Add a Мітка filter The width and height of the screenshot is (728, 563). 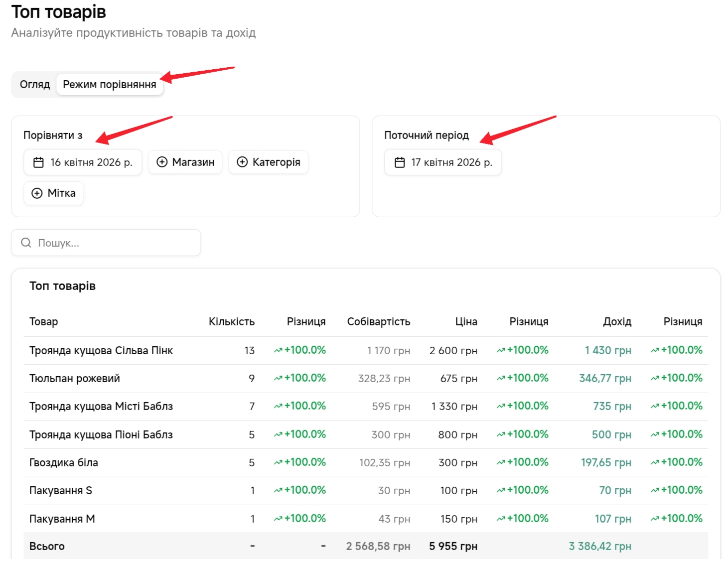point(54,193)
